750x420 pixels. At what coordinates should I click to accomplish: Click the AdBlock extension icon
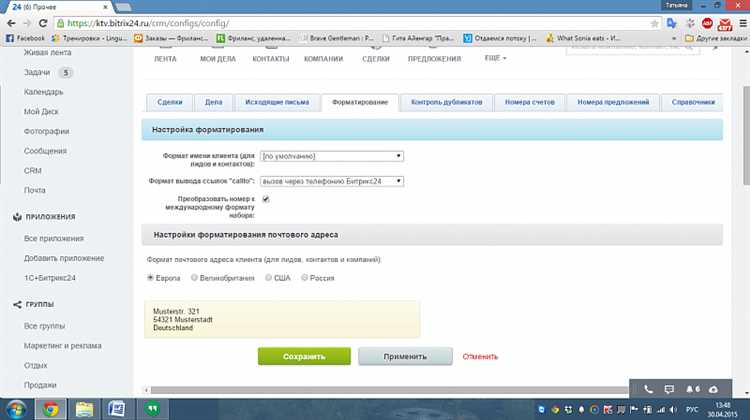click(707, 23)
